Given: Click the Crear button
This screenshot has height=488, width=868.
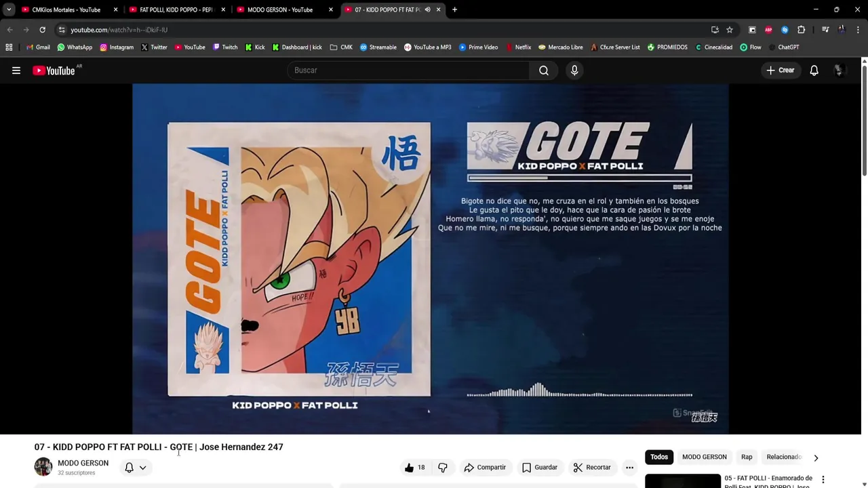Looking at the screenshot, I should pos(781,70).
